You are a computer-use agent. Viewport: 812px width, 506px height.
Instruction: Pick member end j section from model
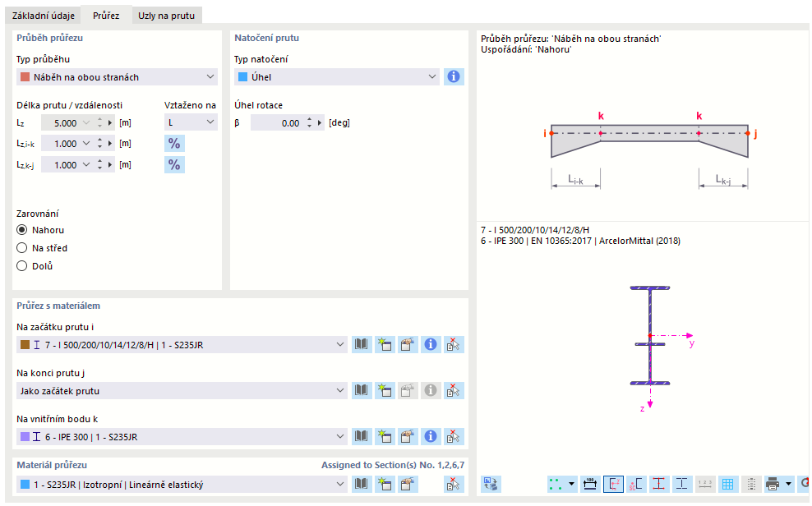tap(454, 391)
